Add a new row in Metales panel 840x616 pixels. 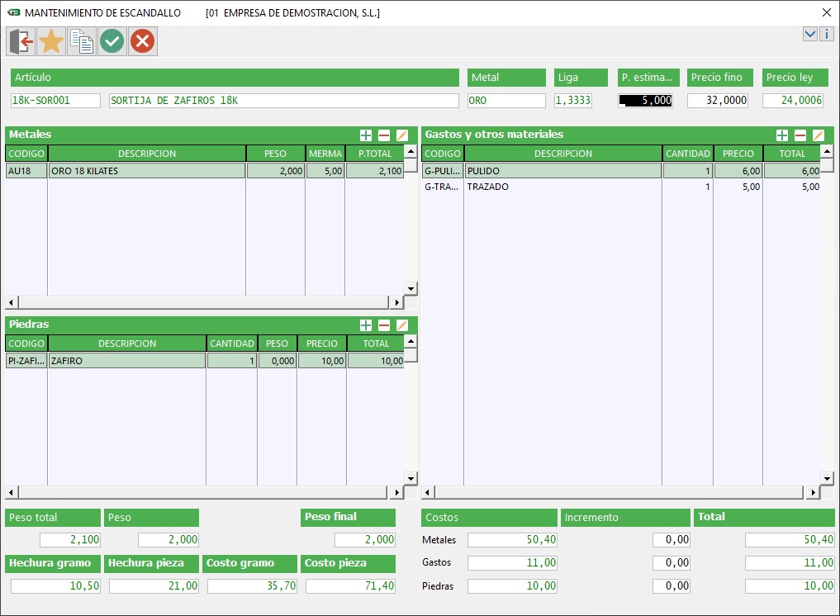point(366,135)
